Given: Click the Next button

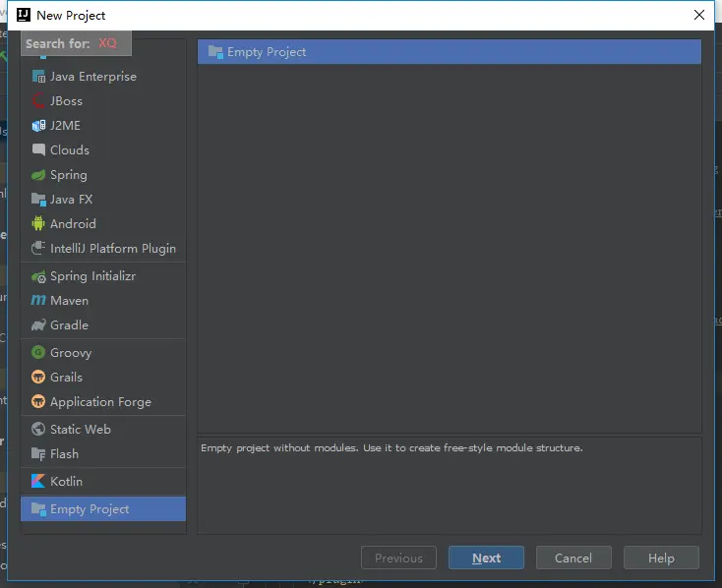Looking at the screenshot, I should click(486, 558).
